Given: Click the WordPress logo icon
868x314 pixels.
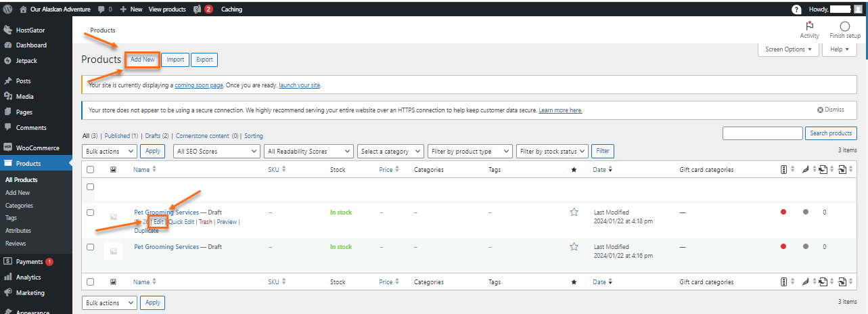Looking at the screenshot, I should [x=8, y=9].
